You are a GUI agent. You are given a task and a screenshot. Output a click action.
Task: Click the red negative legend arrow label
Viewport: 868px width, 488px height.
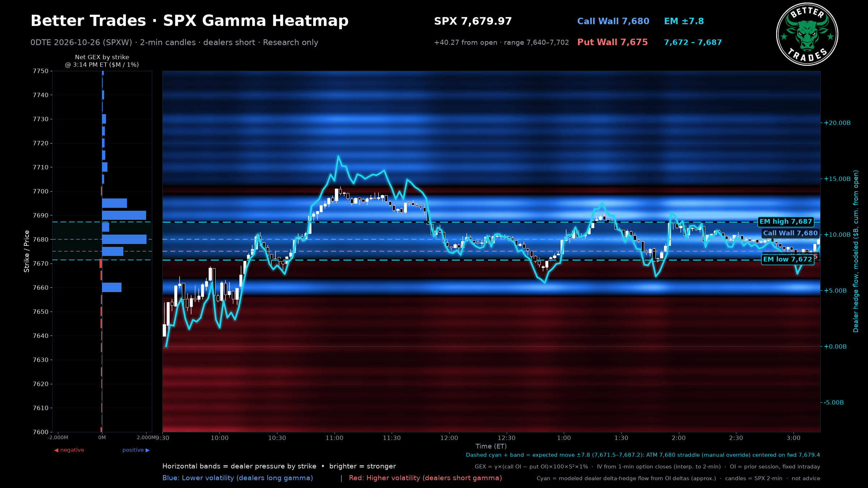69,450
